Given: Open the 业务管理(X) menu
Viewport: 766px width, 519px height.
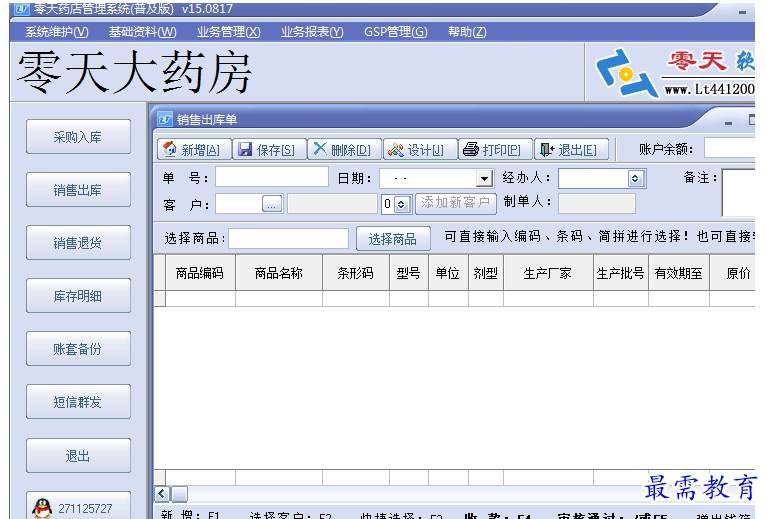Looking at the screenshot, I should tap(229, 32).
